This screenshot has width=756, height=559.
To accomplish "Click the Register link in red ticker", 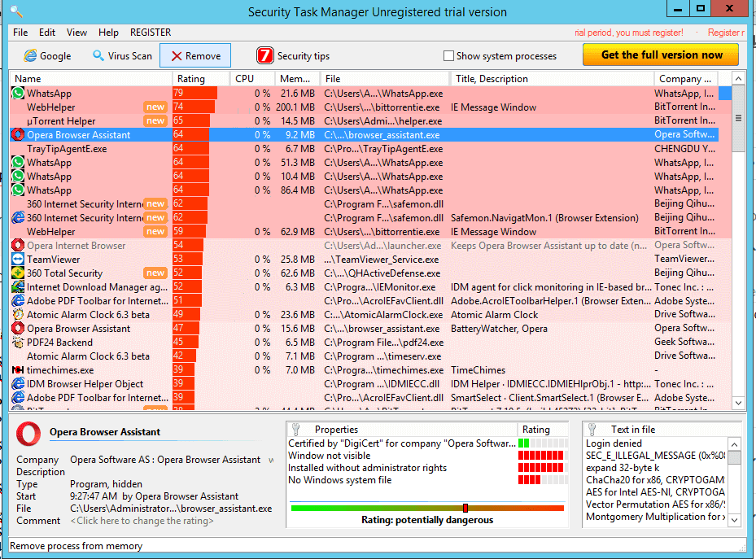I will (724, 33).
